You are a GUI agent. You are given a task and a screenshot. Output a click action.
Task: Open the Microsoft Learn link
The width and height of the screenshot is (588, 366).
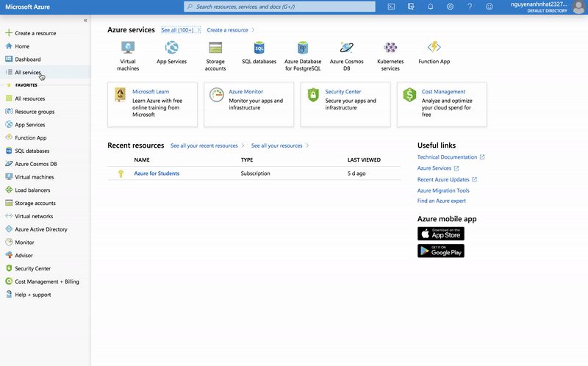(x=151, y=91)
